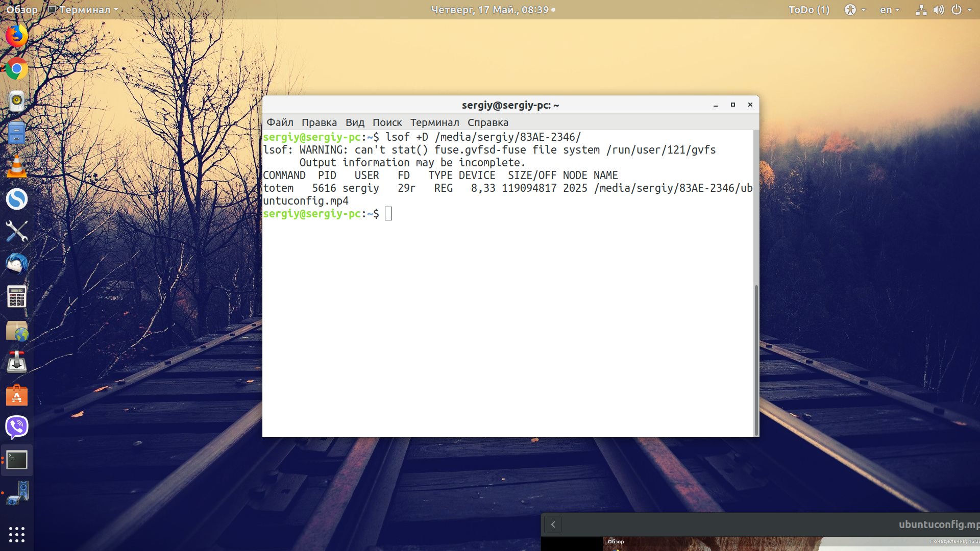Click the terminal window title sergiy@sergiy-pc
980x551 pixels.
[510, 105]
